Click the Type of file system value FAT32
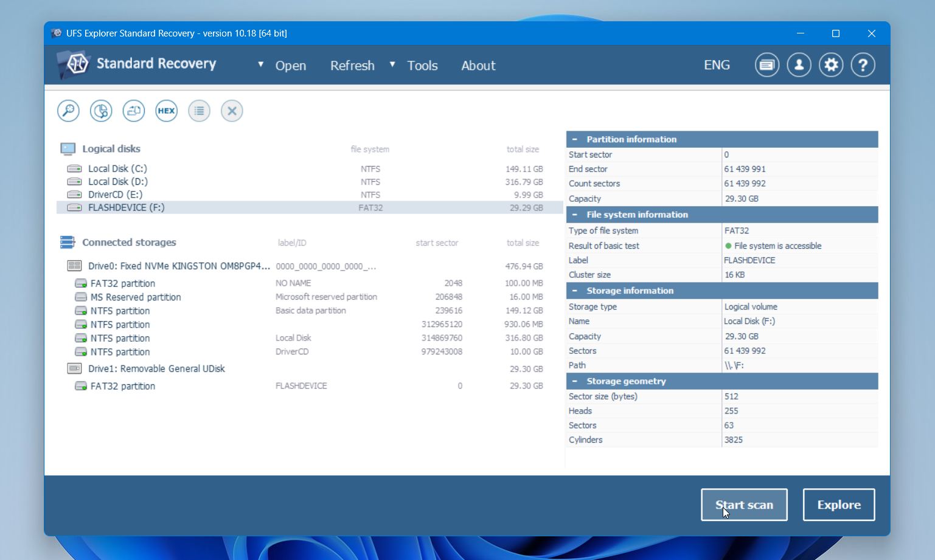 (737, 231)
